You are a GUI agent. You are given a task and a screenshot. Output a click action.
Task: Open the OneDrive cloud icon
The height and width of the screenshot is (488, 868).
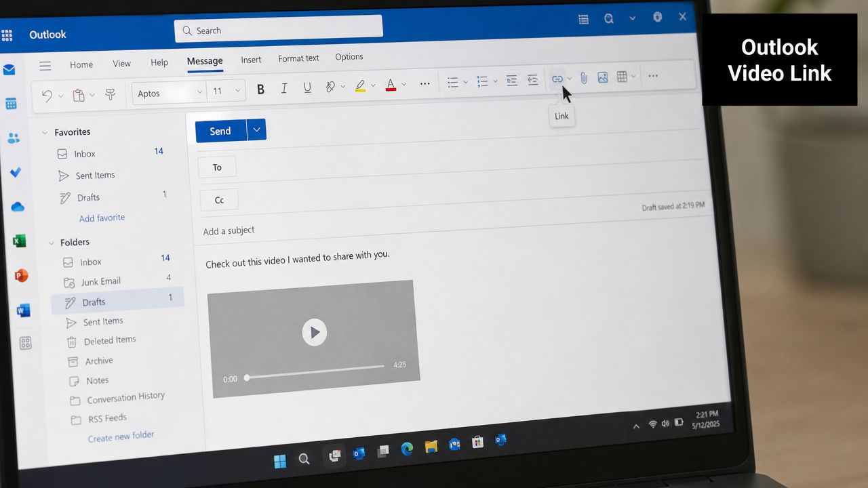18,207
